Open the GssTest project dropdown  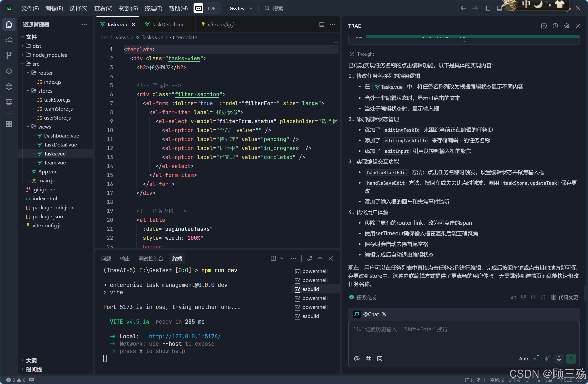pyautogui.click(x=241, y=8)
